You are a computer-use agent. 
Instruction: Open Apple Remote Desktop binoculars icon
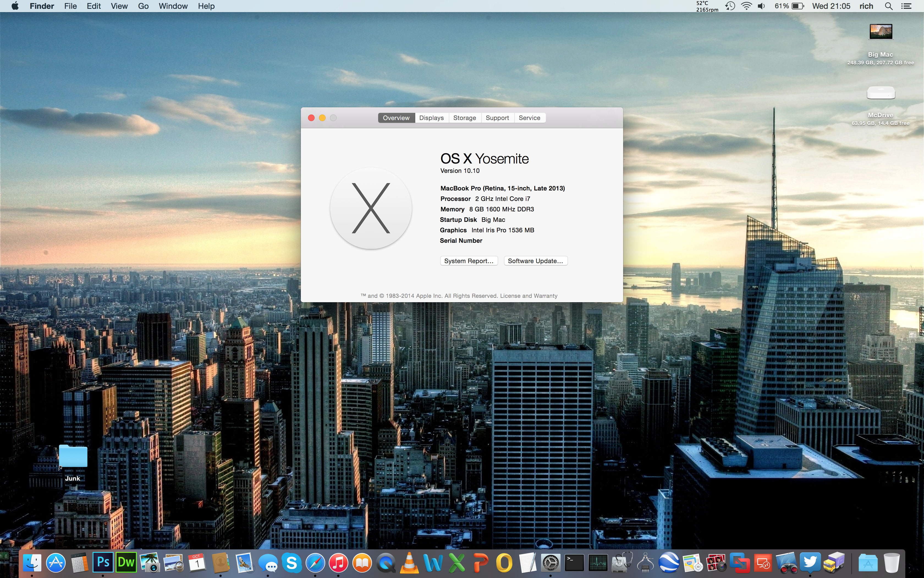[787, 563]
